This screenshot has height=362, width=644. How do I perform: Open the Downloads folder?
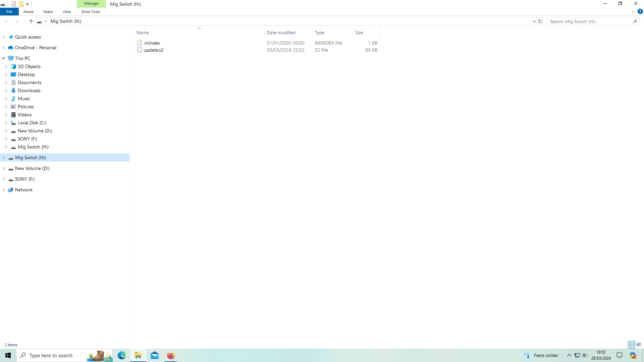pos(29,90)
